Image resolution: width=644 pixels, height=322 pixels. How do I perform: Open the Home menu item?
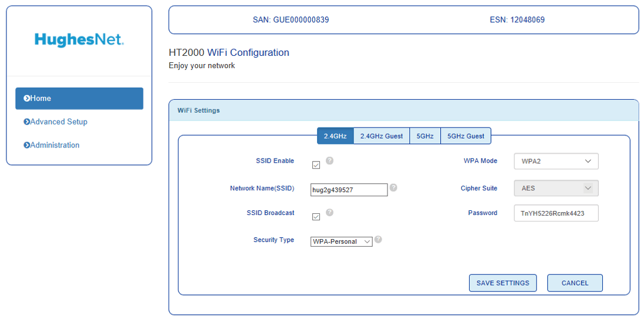[79, 98]
